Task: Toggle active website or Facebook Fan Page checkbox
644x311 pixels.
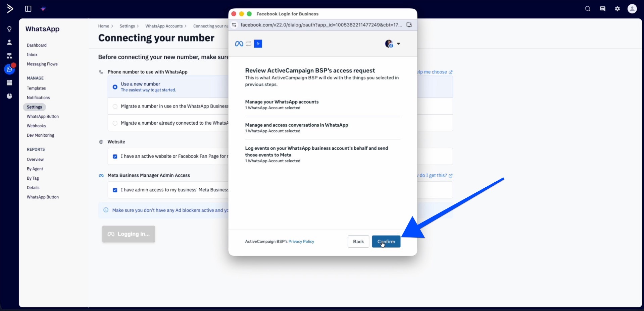Action: 115,157
